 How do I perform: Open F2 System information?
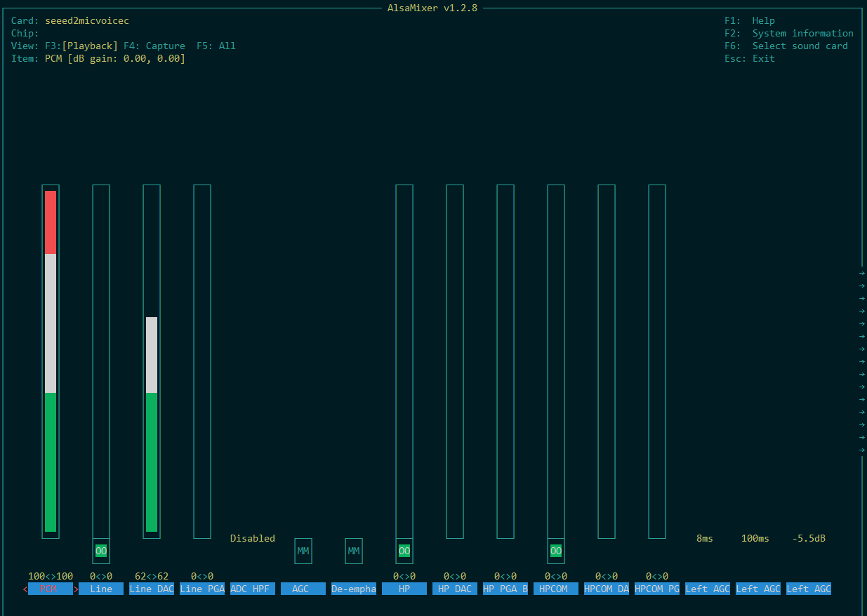point(789,34)
